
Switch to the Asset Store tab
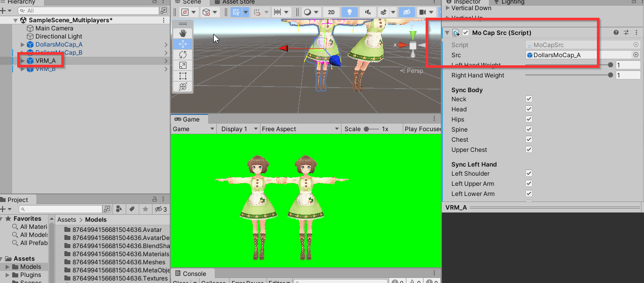pos(238,2)
